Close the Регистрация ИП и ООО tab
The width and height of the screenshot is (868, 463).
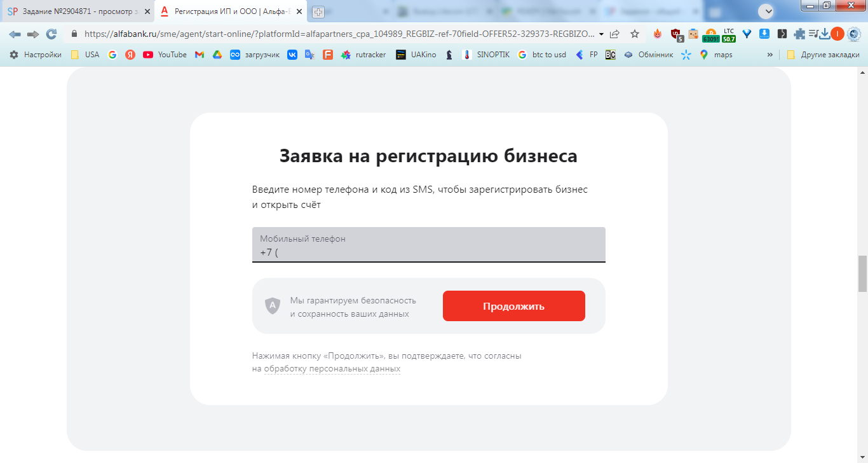[x=299, y=11]
